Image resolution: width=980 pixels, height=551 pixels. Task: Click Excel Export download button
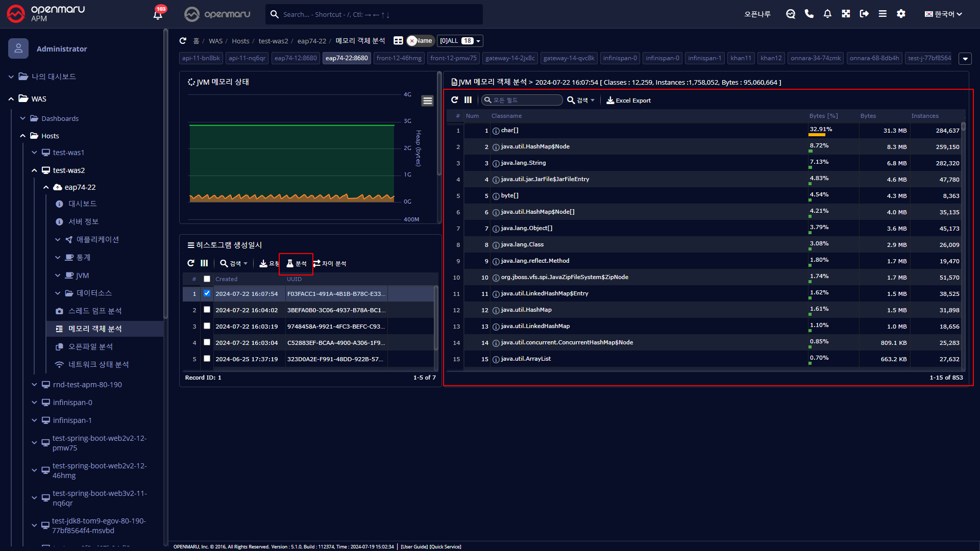pyautogui.click(x=628, y=101)
